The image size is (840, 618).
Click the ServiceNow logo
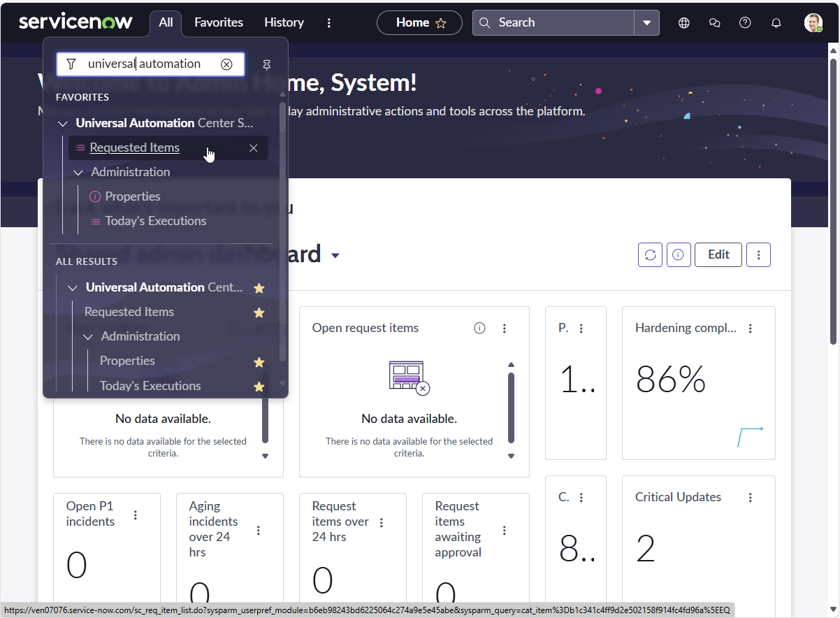[75, 22]
